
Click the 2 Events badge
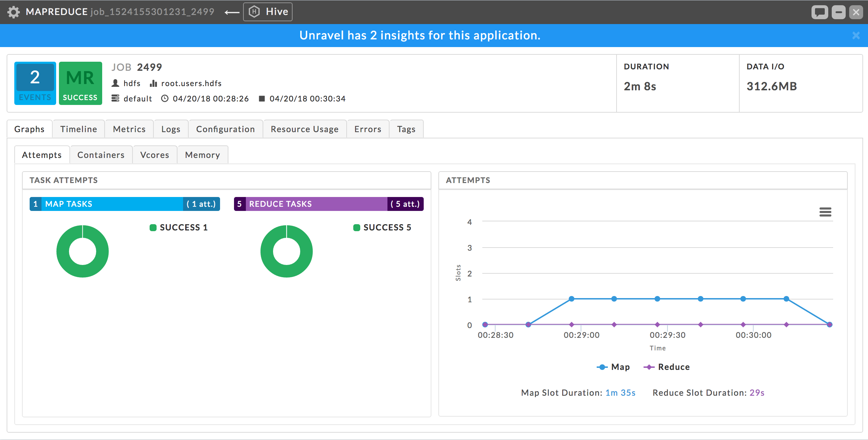click(35, 83)
